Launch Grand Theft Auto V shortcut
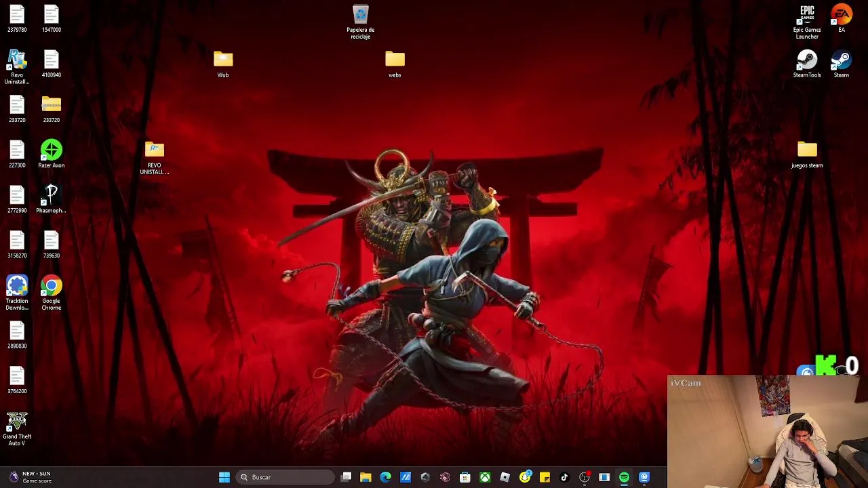 17,428
